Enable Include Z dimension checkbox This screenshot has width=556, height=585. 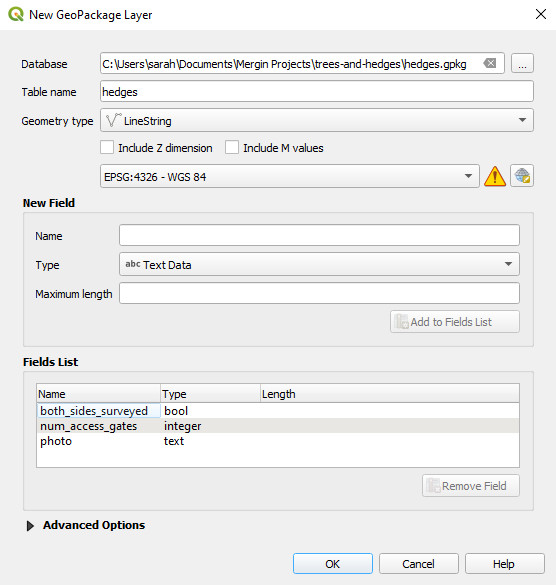coord(107,147)
